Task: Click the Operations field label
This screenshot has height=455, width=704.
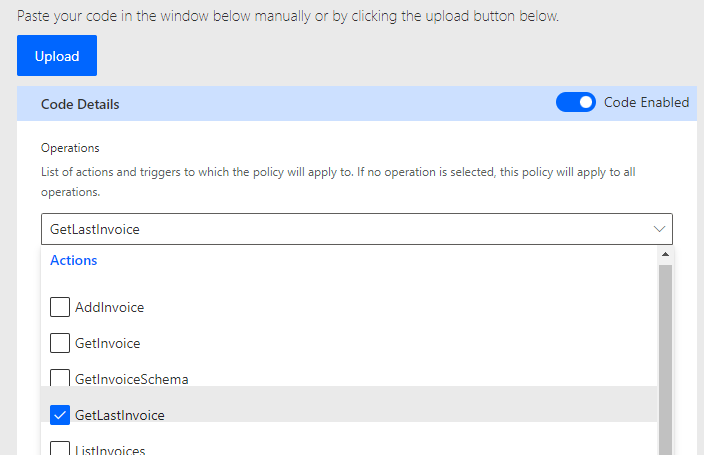Action: click(70, 148)
